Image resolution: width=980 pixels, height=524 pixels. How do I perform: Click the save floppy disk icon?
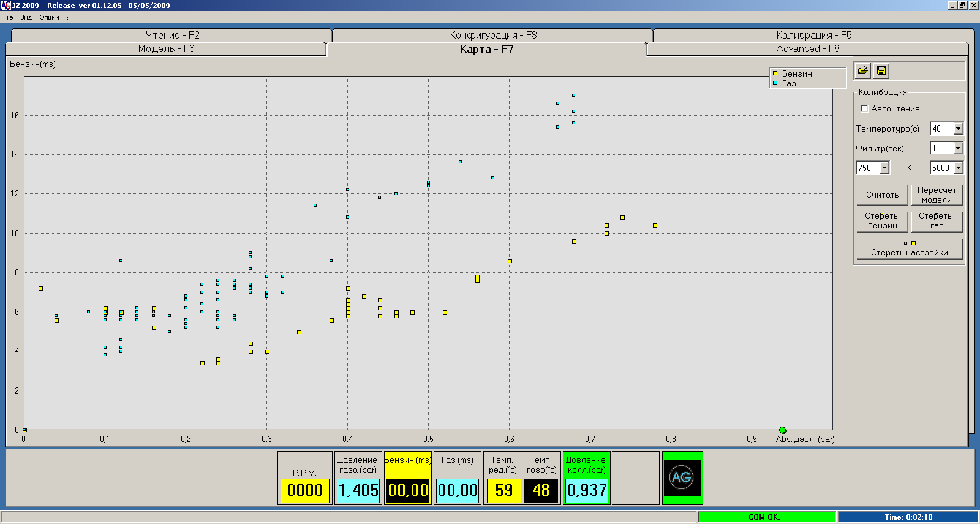tap(881, 71)
